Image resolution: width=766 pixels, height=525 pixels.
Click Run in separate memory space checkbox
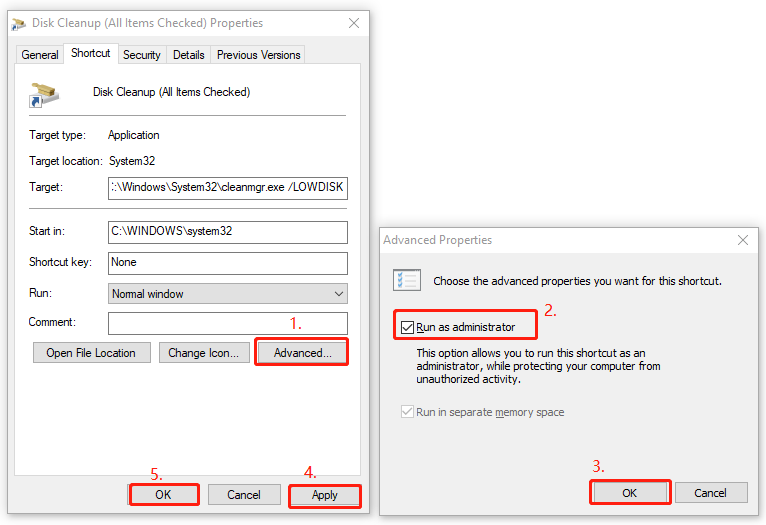click(x=407, y=412)
